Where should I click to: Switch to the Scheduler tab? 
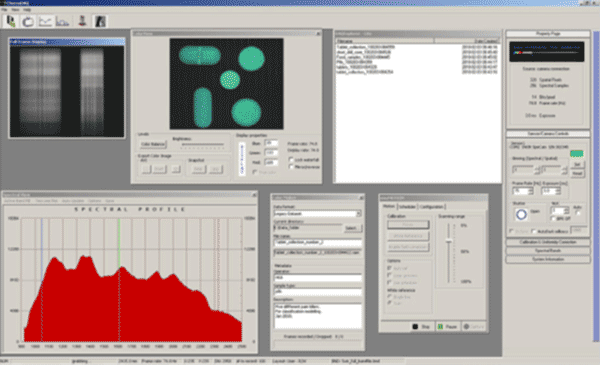coord(407,207)
